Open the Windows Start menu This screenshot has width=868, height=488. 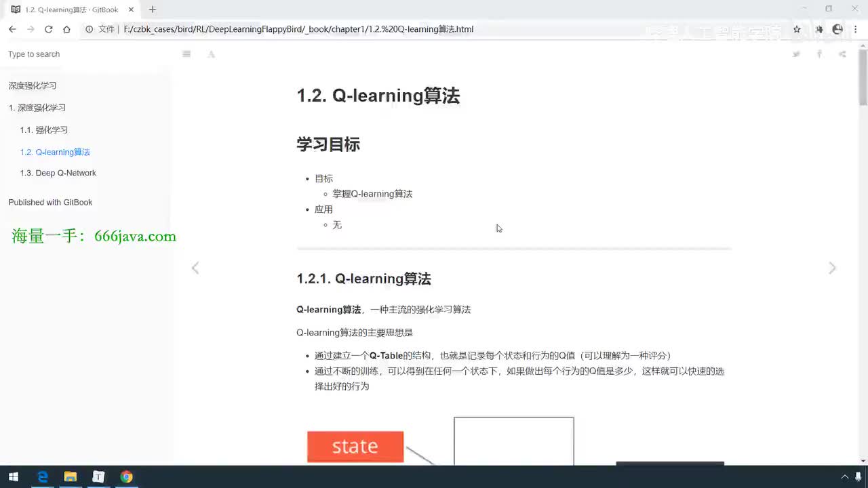(x=14, y=477)
